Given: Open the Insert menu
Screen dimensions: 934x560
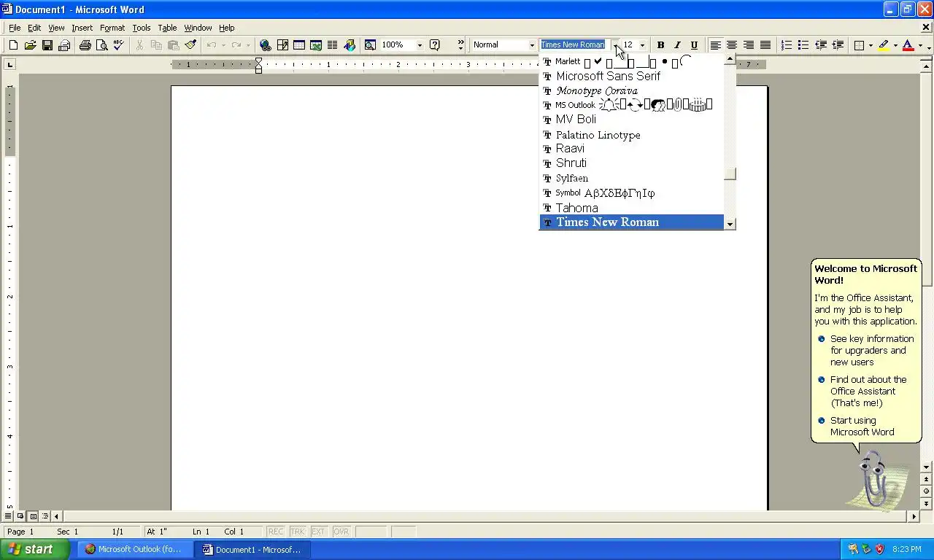Looking at the screenshot, I should pos(82,28).
